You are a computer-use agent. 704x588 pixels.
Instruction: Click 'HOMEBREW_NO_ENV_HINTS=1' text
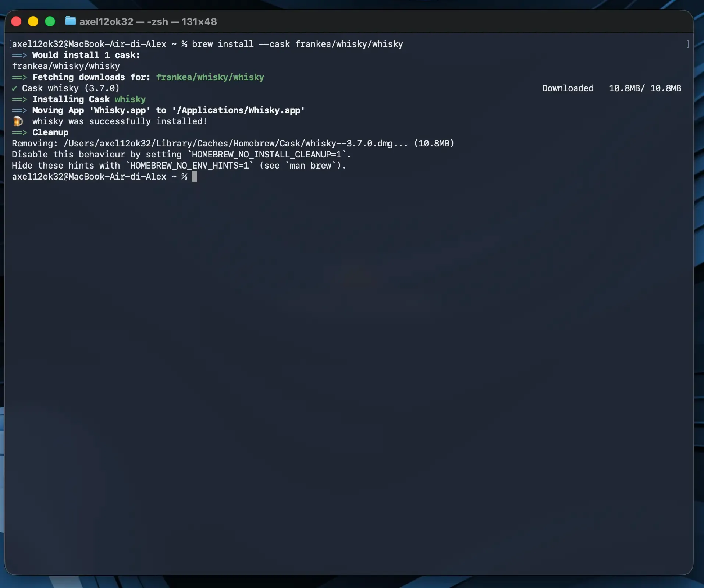coord(189,166)
